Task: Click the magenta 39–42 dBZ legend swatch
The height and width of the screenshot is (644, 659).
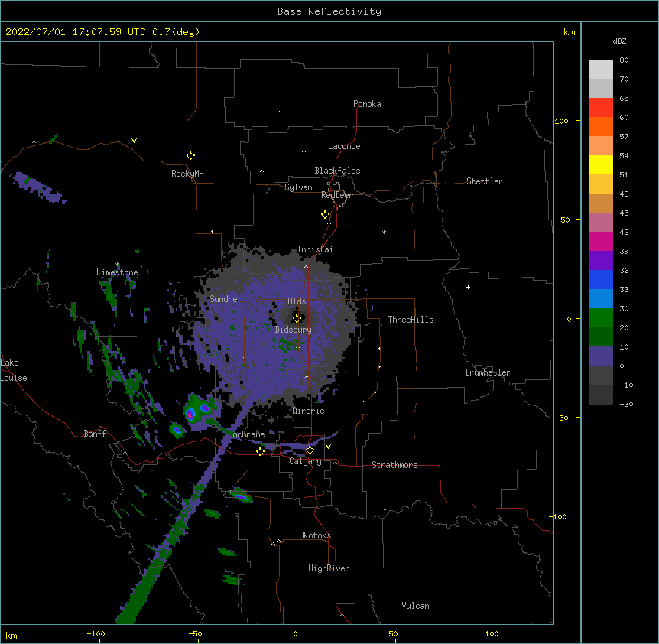Action: (x=601, y=241)
